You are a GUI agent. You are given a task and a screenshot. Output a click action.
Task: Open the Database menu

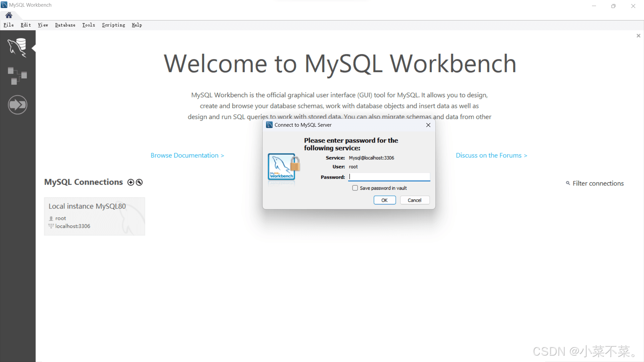65,25
